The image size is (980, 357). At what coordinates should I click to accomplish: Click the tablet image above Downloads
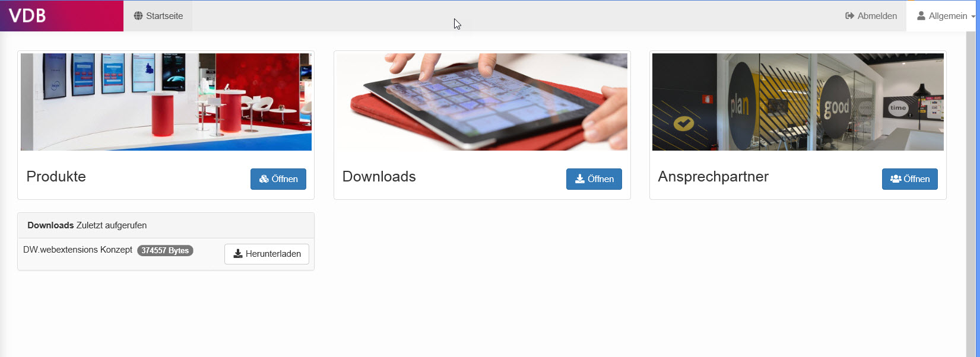coord(482,102)
